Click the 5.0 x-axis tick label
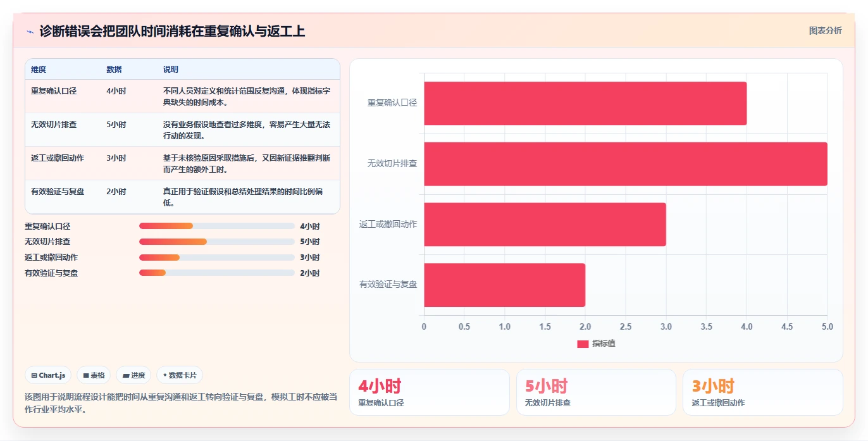Image resolution: width=868 pixels, height=441 pixels. (828, 327)
